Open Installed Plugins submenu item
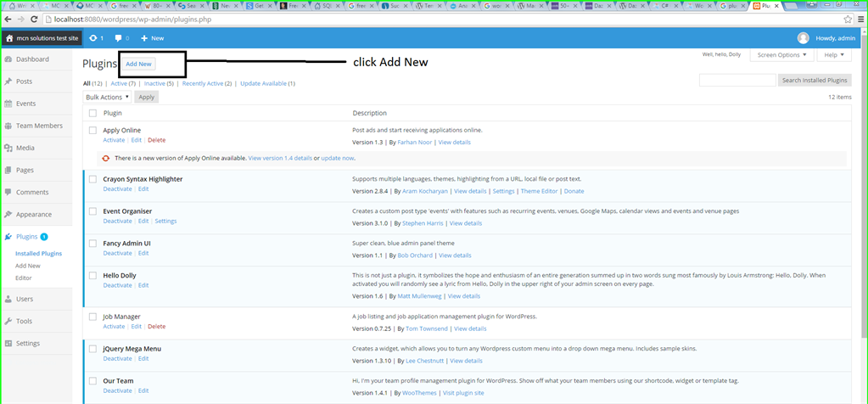 click(39, 254)
